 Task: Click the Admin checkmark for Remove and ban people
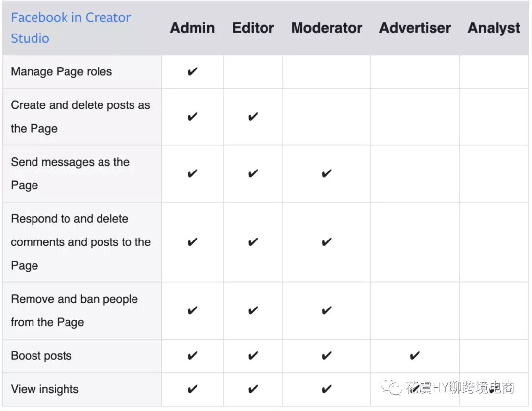pos(193,310)
